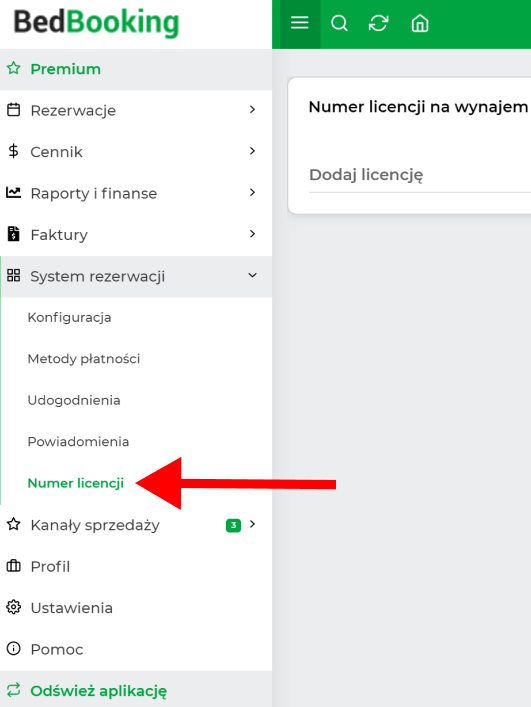The image size is (531, 707).
Task: Click the refresh arrows icon in top bar
Action: pos(378,23)
